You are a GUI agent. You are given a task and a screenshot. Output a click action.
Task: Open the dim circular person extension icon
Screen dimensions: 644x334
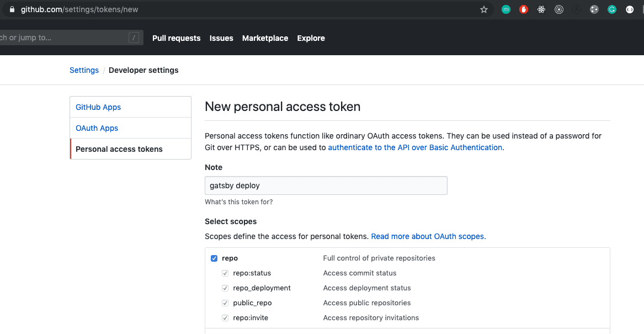577,9
